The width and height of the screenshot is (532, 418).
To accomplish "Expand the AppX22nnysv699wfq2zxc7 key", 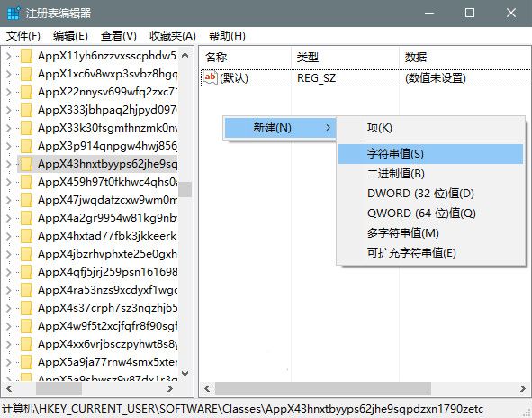I will coord(9,92).
